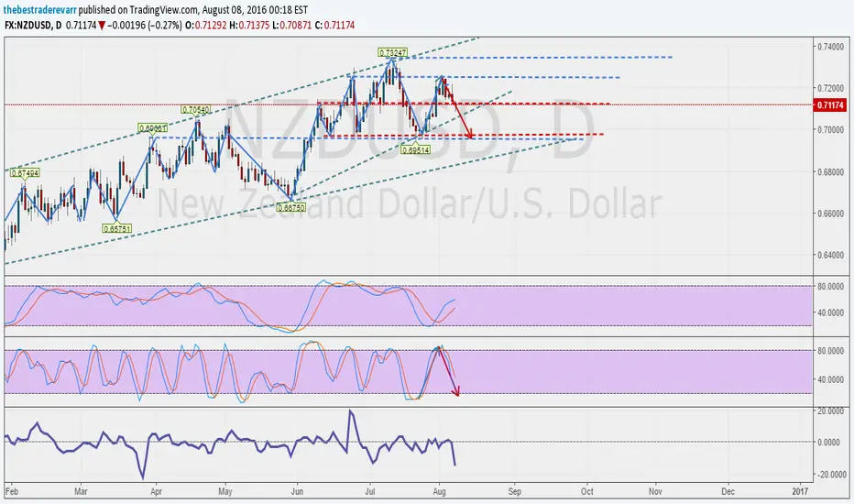The height and width of the screenshot is (504, 854).
Task: Click 40.0000 on the stochastic panel axis
Action: pyautogui.click(x=830, y=379)
